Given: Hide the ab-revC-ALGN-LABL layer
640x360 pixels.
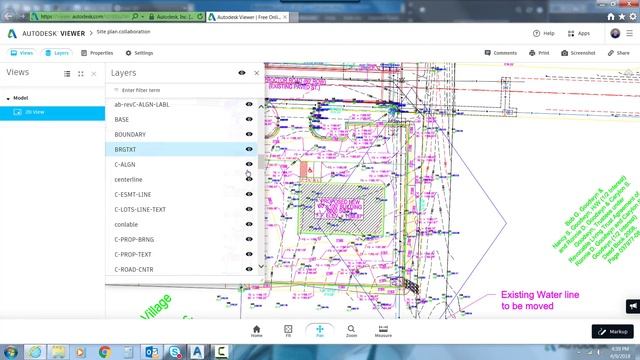Looking at the screenshot, I should pyautogui.click(x=249, y=104).
